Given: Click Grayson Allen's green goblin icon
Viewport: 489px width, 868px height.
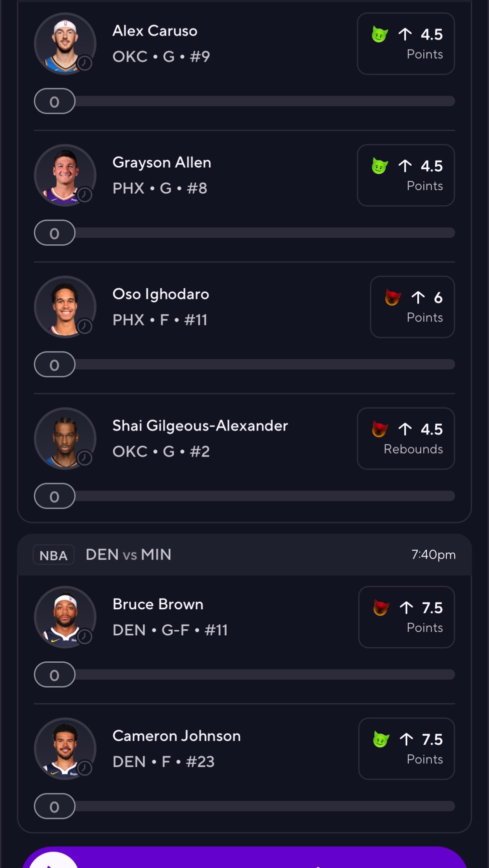Looking at the screenshot, I should tap(380, 166).
